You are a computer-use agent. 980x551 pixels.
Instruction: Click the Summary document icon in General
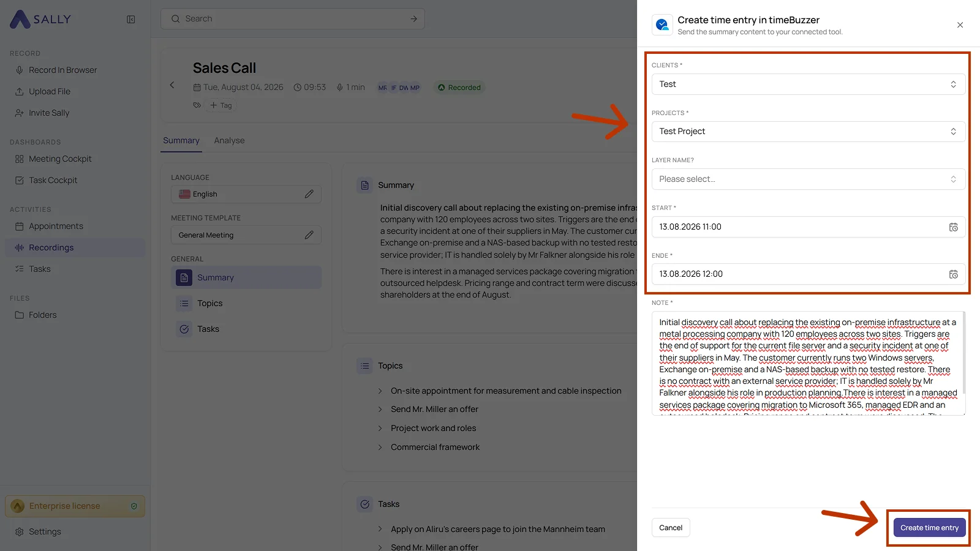point(184,277)
